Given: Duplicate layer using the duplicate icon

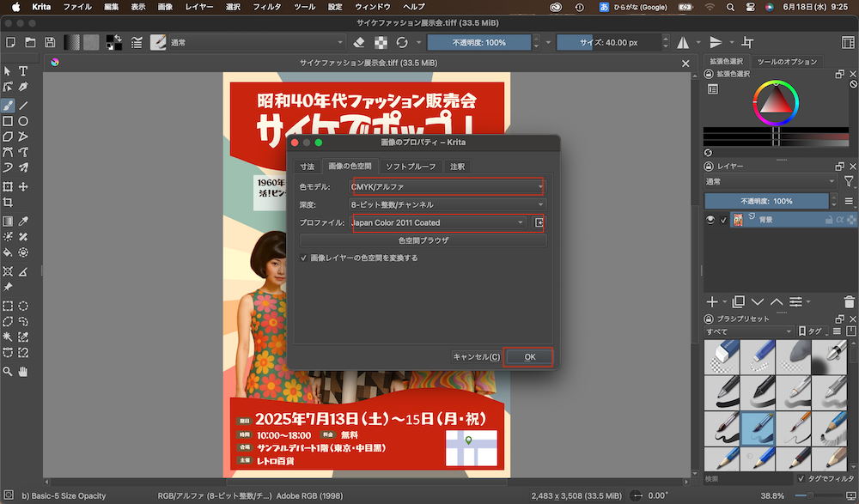Looking at the screenshot, I should 739,302.
